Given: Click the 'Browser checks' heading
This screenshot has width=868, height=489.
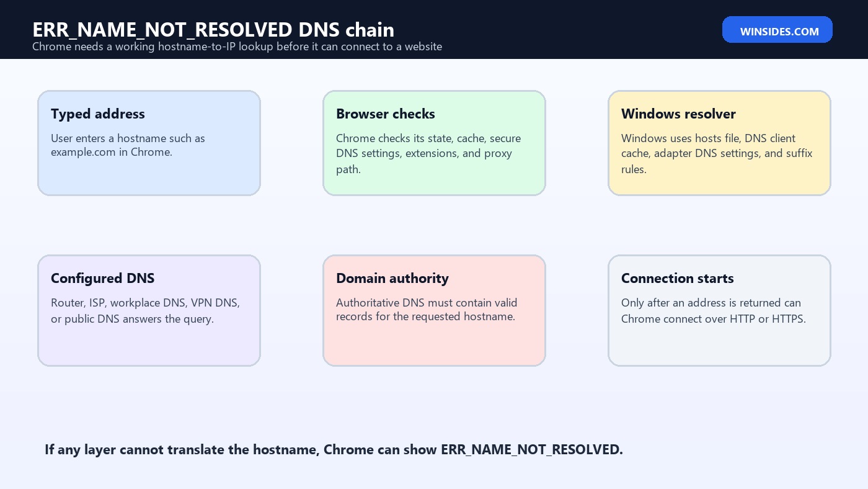Looking at the screenshot, I should [x=386, y=114].
